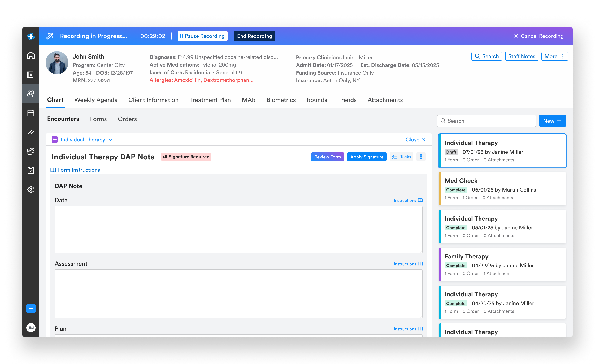Open the More menu in patient header

554,56
